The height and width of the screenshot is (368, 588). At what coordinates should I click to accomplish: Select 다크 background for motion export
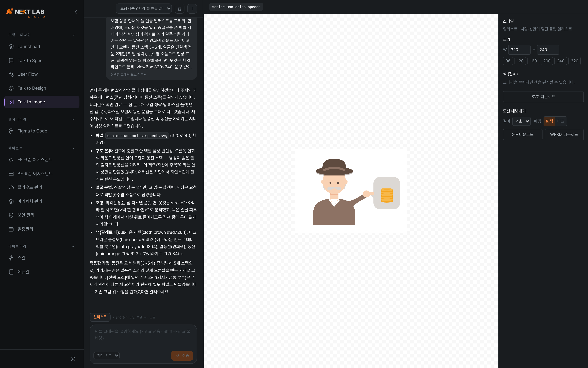[x=561, y=121]
